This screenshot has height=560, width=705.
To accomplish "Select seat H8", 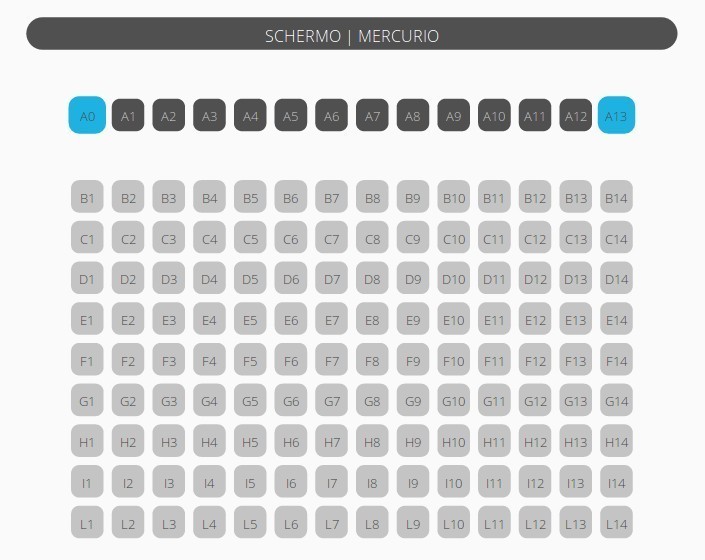I will [372, 442].
